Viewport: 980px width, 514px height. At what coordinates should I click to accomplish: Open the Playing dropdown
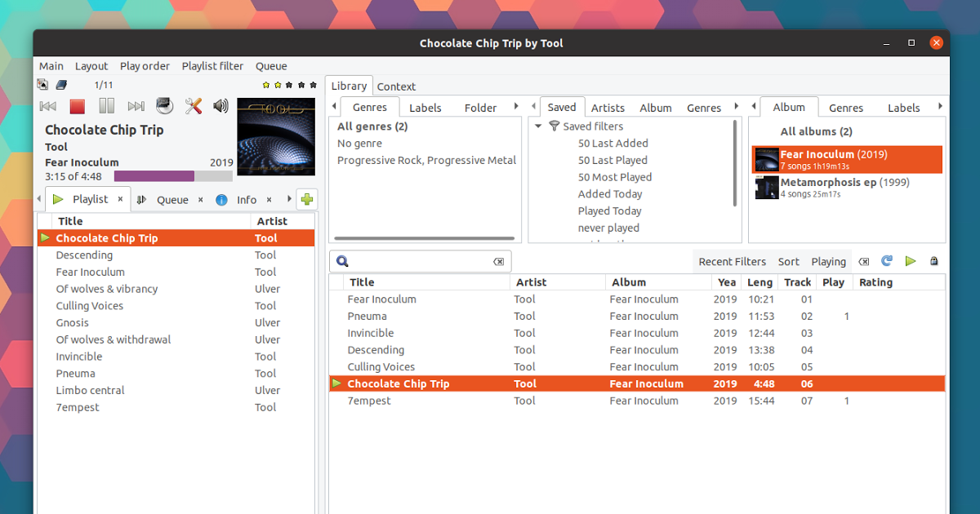(x=829, y=262)
